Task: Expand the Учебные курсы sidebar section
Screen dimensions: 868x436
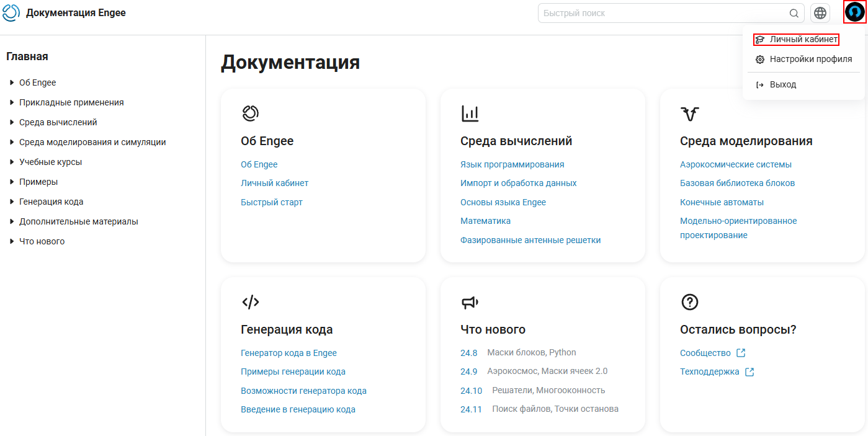Action: click(12, 162)
